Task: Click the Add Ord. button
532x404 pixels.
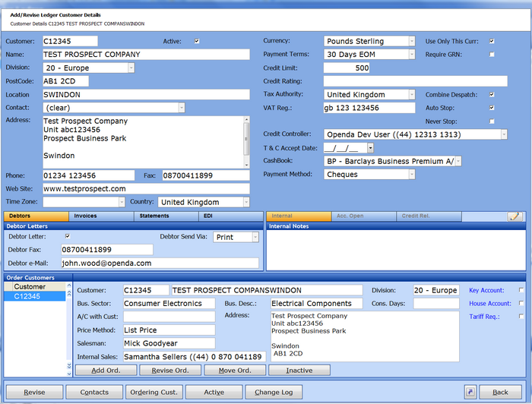Action: [x=106, y=370]
